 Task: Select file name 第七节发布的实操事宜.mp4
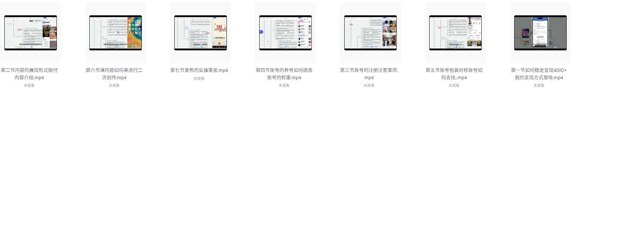pyautogui.click(x=199, y=70)
